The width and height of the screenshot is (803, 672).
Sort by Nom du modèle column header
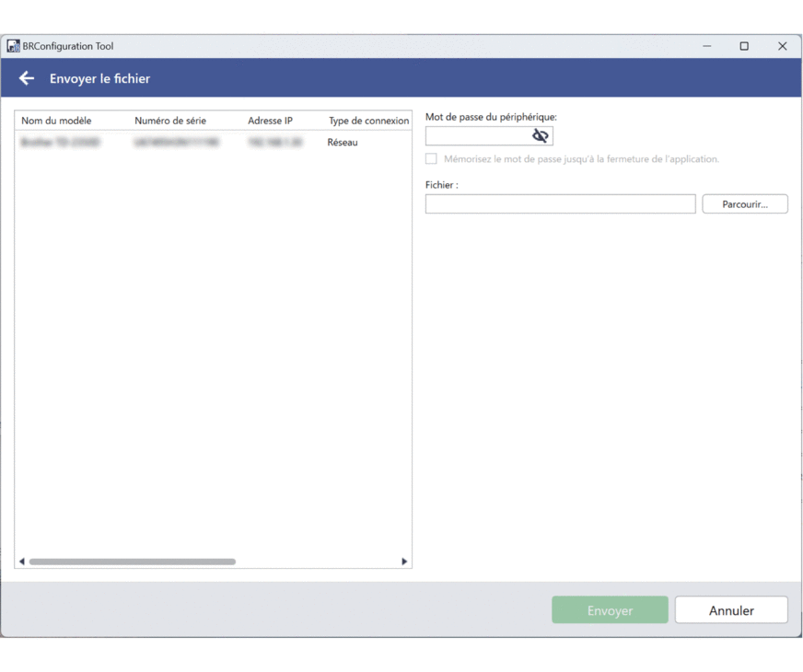(56, 121)
